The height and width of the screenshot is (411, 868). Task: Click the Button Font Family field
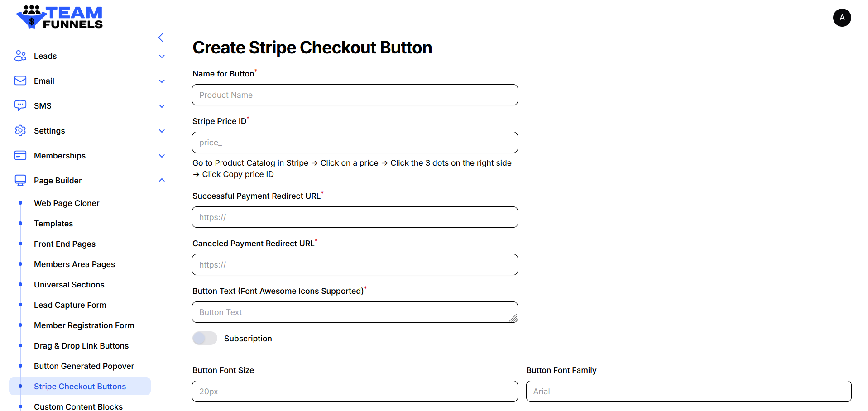688,392
